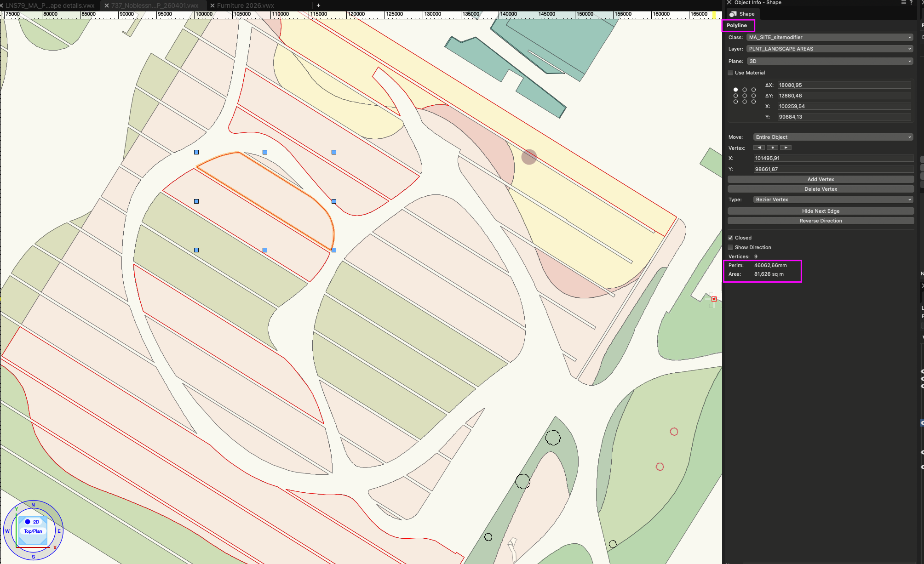Switch to the Shape tab
The image size is (924, 564).
pyautogui.click(x=742, y=14)
